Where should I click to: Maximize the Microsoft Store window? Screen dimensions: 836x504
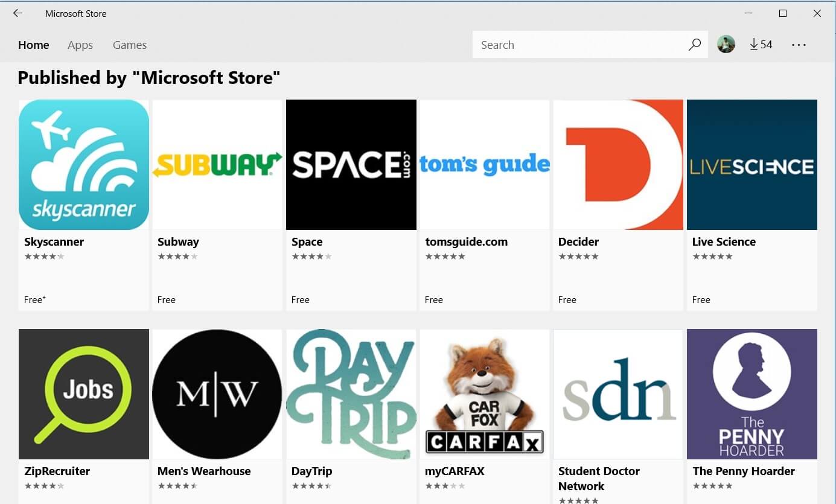[x=783, y=13]
